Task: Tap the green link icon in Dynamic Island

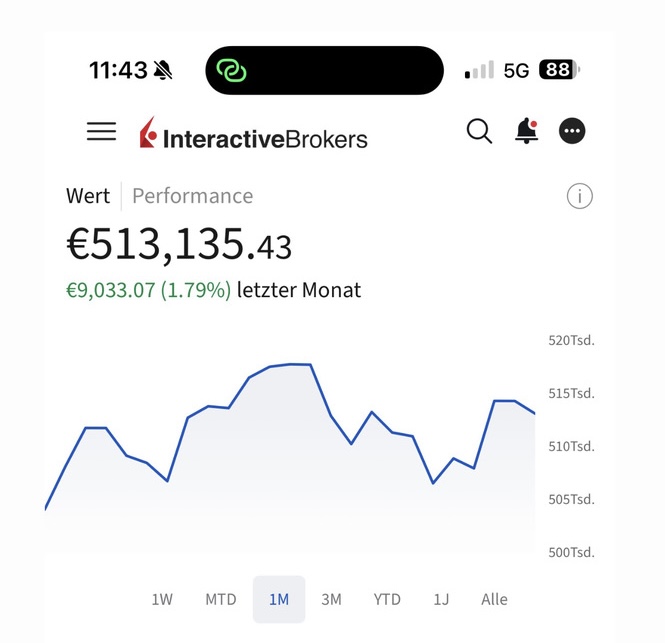Action: (232, 70)
